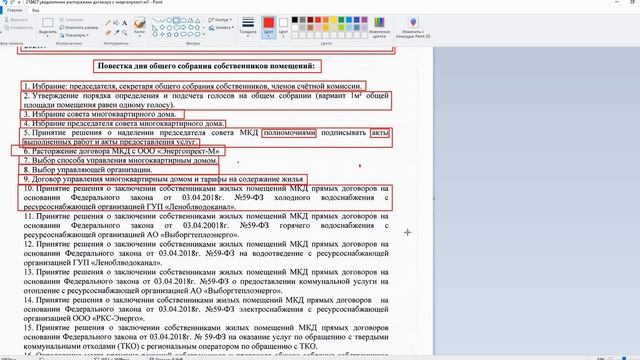Select Цвет 1 foreground color box

[x=269, y=27]
